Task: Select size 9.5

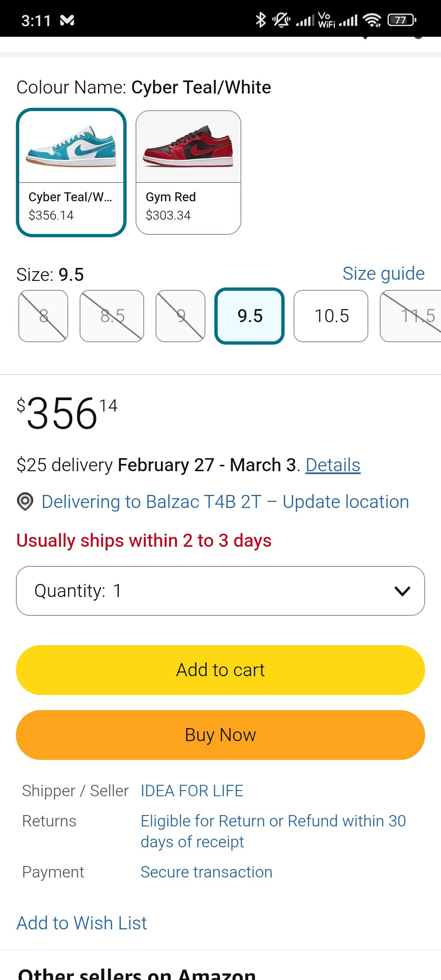Action: pyautogui.click(x=249, y=316)
